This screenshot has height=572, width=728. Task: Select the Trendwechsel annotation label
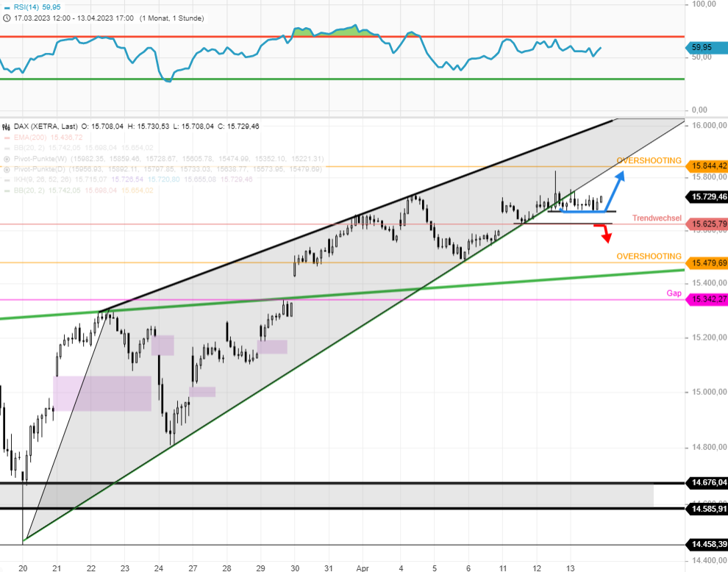657,218
